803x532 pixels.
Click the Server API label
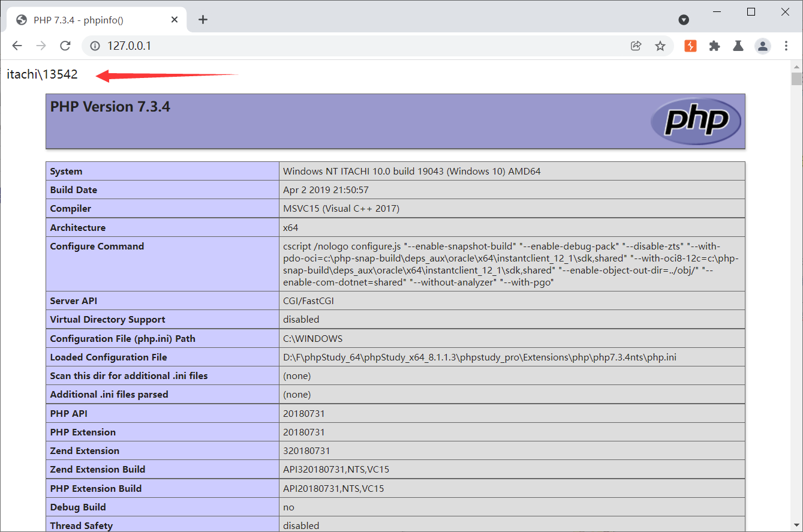tap(73, 301)
